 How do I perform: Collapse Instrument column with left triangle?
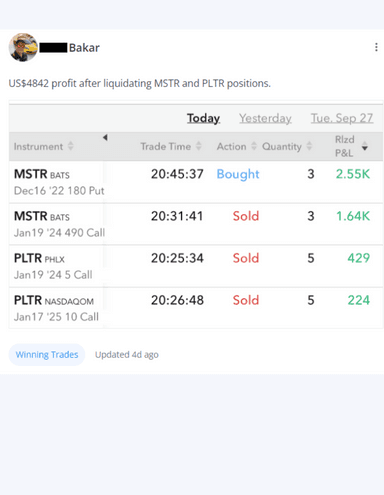pyautogui.click(x=105, y=137)
